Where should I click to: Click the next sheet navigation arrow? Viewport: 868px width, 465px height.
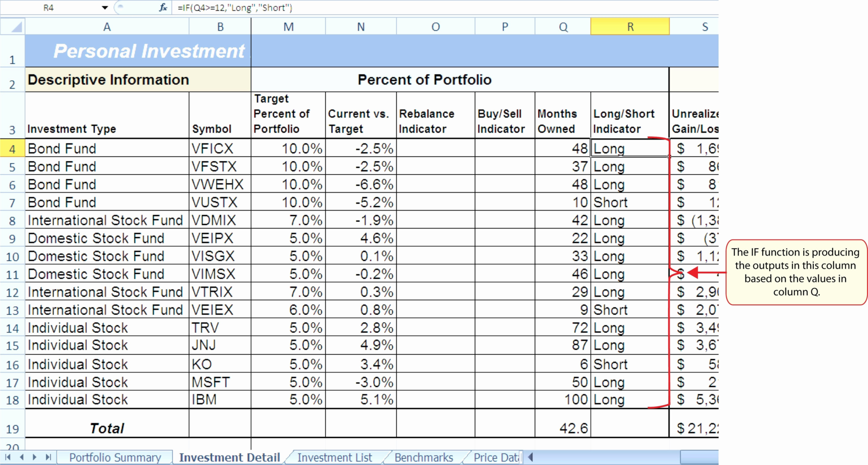pos(35,457)
